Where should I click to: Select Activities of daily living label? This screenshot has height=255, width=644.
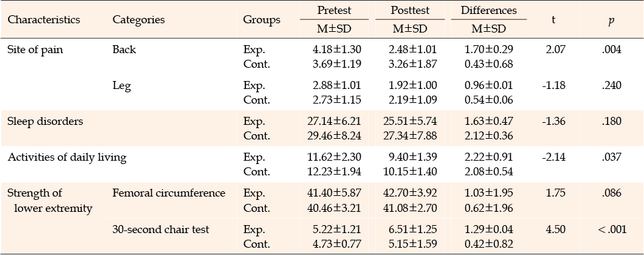(67, 157)
